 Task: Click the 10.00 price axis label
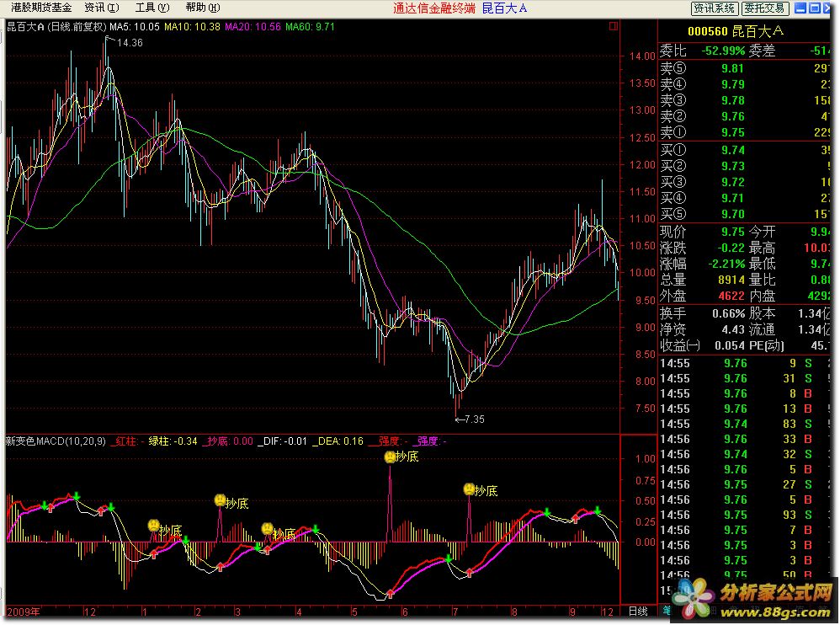(x=642, y=272)
